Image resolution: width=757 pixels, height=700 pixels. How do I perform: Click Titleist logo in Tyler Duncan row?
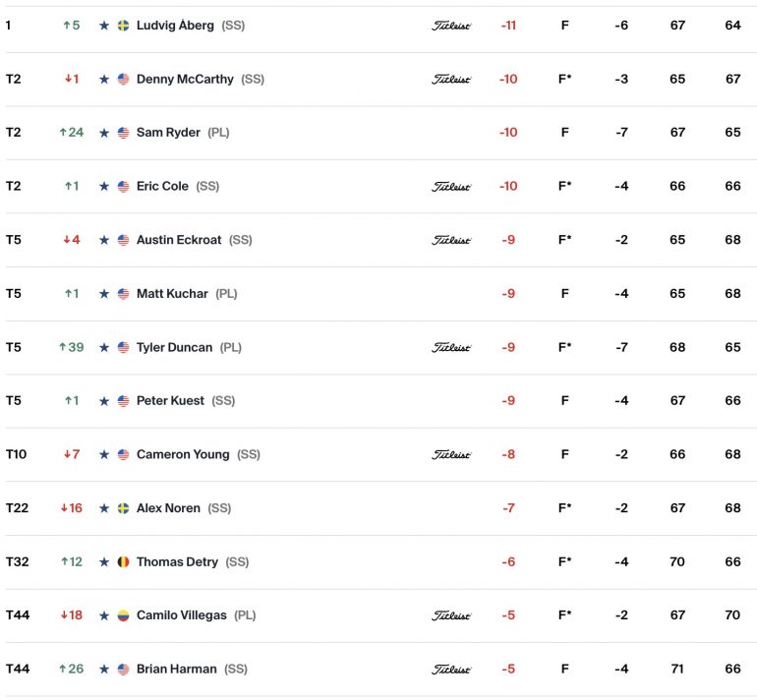click(451, 348)
